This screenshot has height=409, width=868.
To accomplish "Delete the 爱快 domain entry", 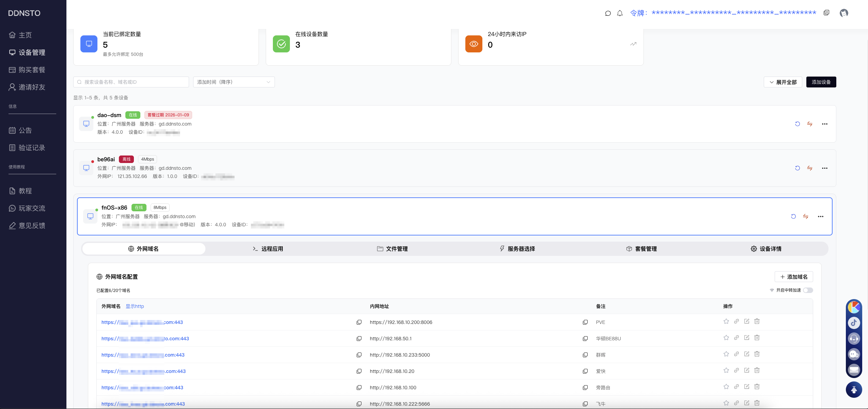I will click(x=757, y=370).
